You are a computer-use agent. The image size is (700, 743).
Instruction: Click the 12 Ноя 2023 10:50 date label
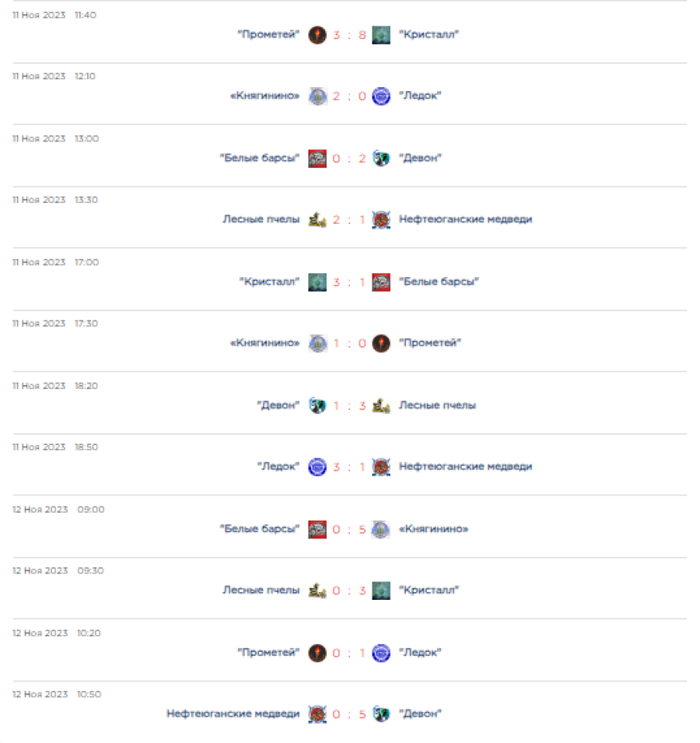coord(56,695)
